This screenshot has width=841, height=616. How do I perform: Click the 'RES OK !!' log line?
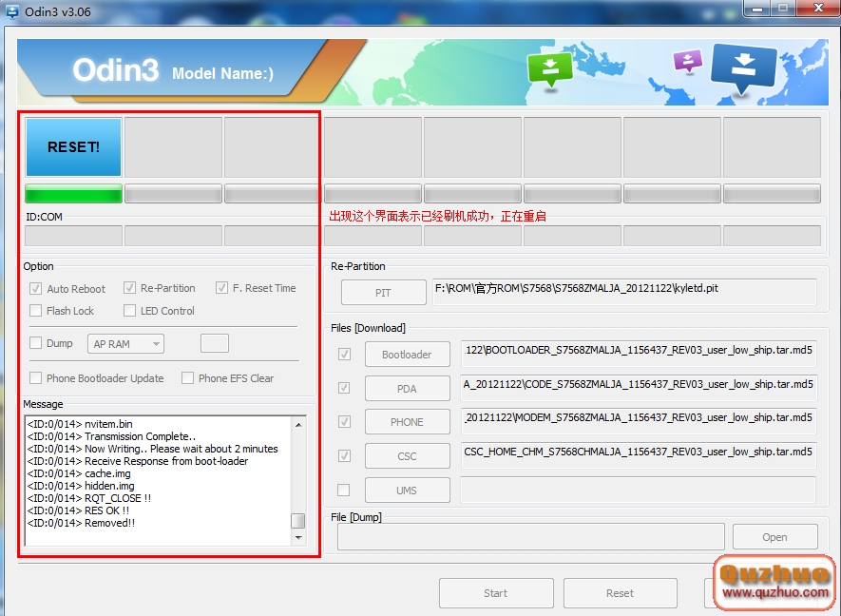tap(78, 510)
